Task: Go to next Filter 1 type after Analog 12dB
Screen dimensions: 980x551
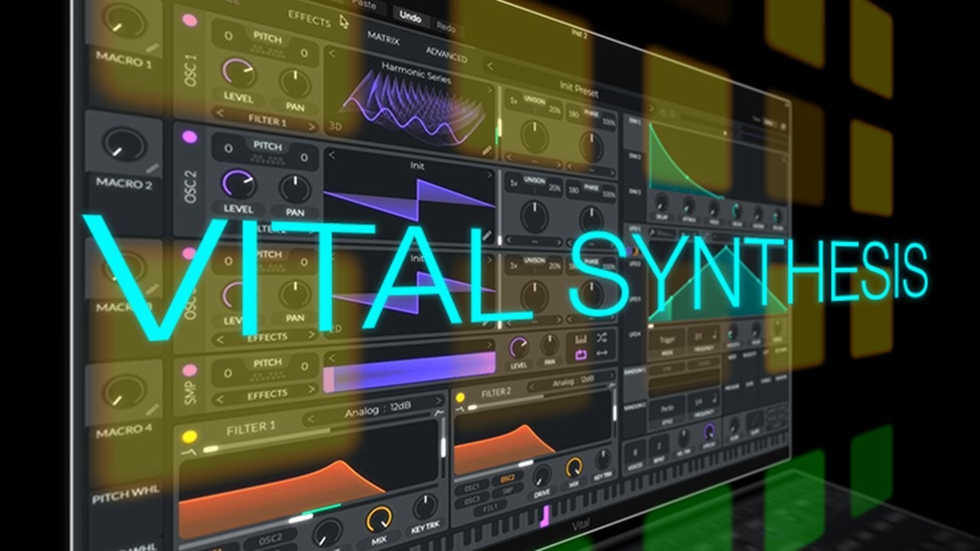Action: coord(437,400)
